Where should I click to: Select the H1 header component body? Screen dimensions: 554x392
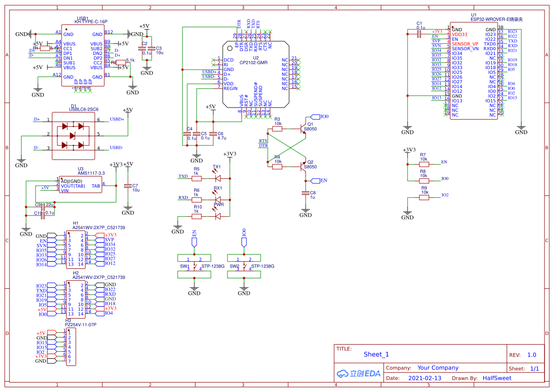[x=76, y=250]
